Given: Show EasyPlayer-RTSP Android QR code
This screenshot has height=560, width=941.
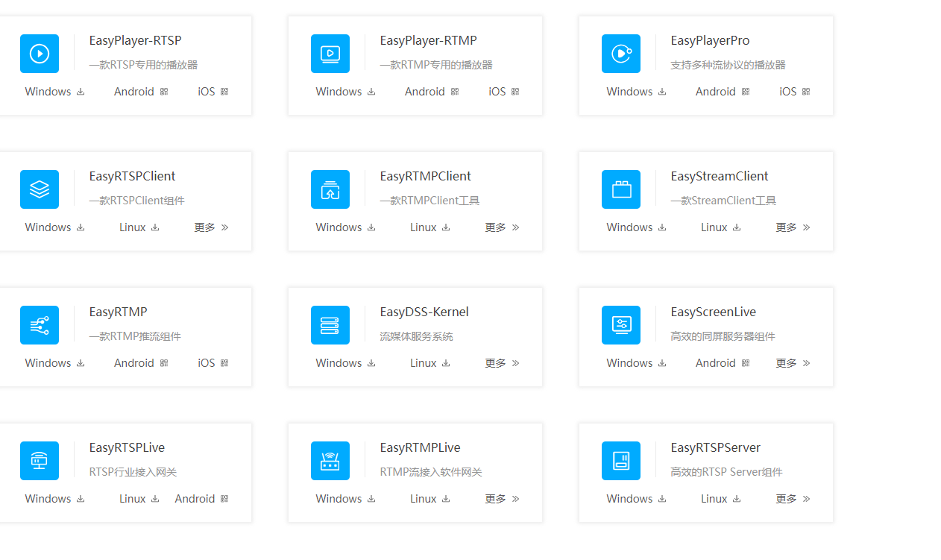Looking at the screenshot, I should [141, 92].
